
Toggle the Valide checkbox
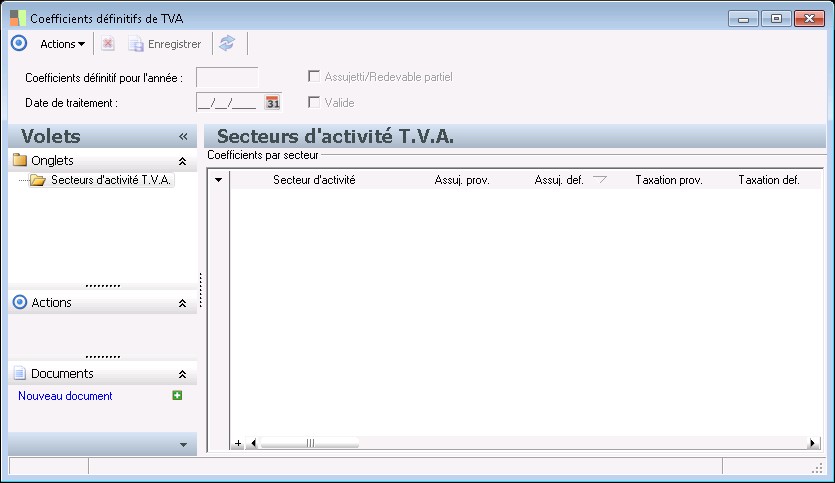[x=314, y=102]
